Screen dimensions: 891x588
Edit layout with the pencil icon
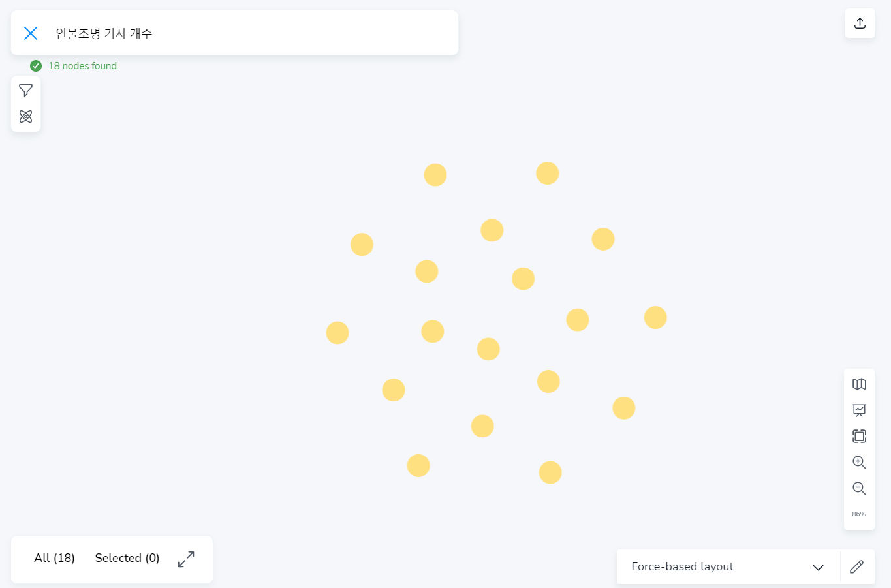pyautogui.click(x=857, y=566)
